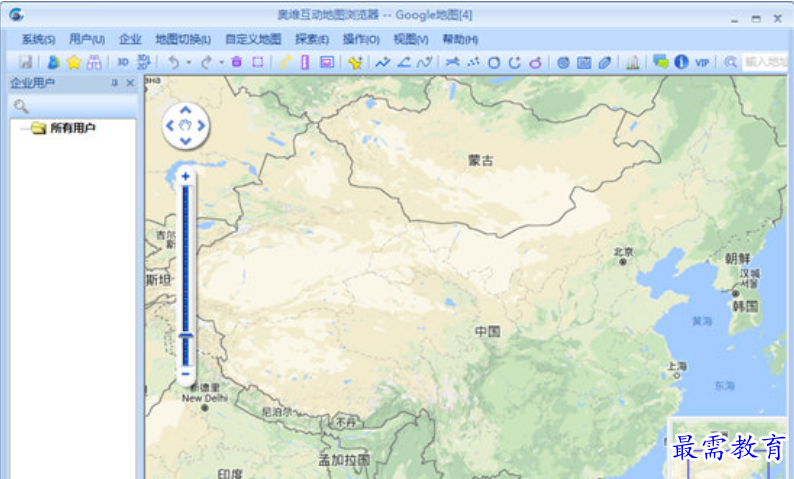Open the 视图(V) menu
The height and width of the screenshot is (479, 794).
coord(411,39)
